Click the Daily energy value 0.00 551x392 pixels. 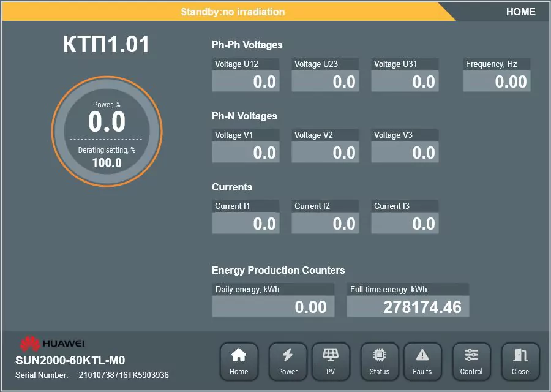pos(273,307)
